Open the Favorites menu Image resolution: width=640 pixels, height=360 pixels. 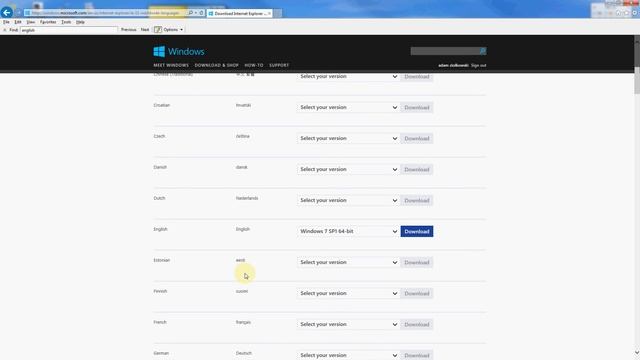click(48, 22)
